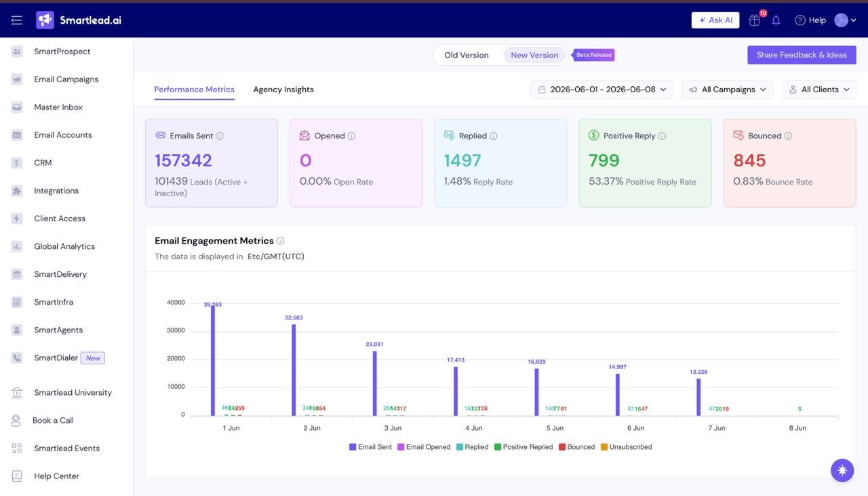The height and width of the screenshot is (496, 868).
Task: Click the Help Center document icon
Action: [17, 476]
